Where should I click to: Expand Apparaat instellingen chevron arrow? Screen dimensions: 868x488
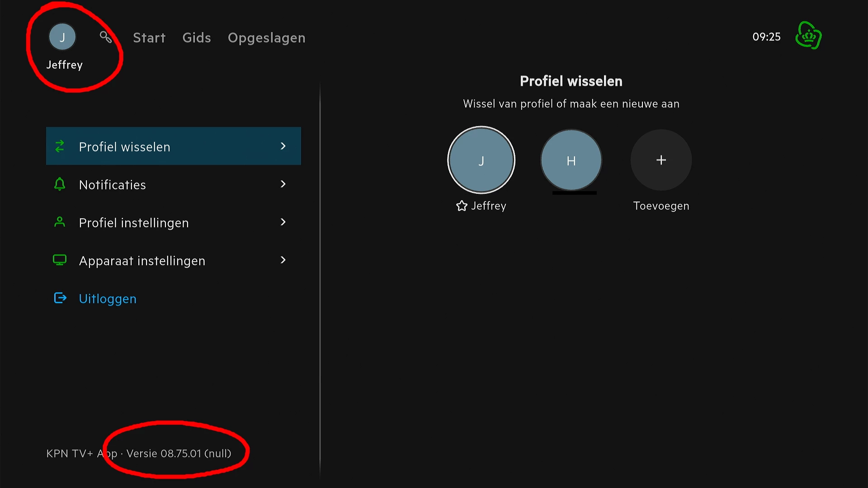(283, 260)
